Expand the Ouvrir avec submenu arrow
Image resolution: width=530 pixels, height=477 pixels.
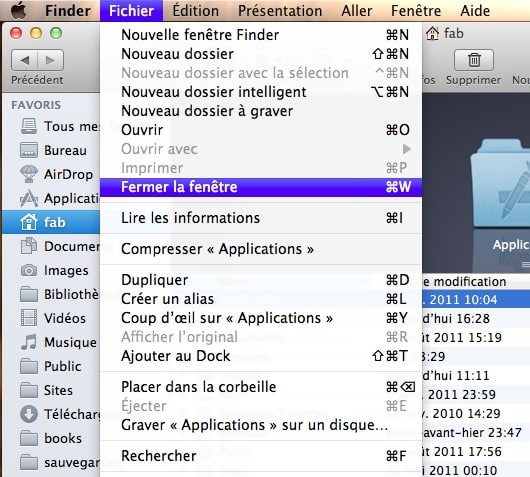[407, 149]
